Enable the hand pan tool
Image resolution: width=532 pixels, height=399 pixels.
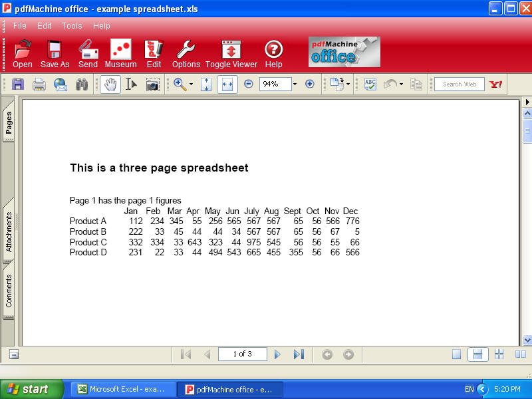pos(110,84)
